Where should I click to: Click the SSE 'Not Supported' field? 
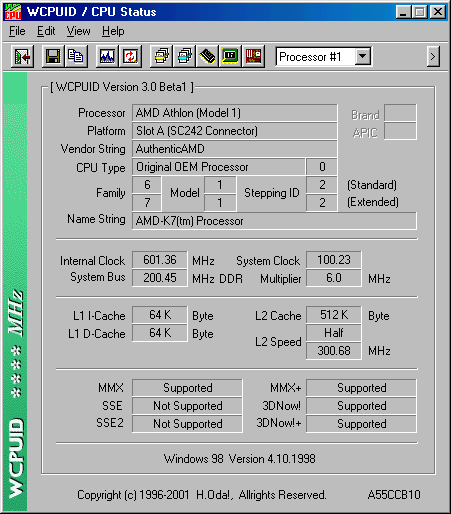pos(187,406)
